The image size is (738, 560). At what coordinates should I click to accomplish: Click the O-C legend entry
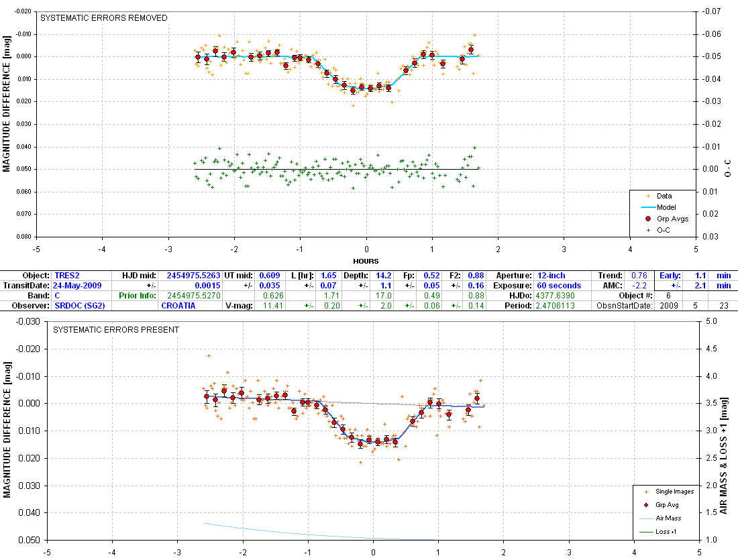point(657,230)
